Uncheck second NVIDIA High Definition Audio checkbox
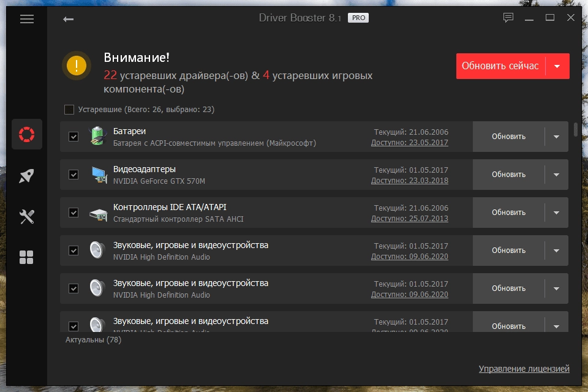The height and width of the screenshot is (392, 588). pos(73,288)
